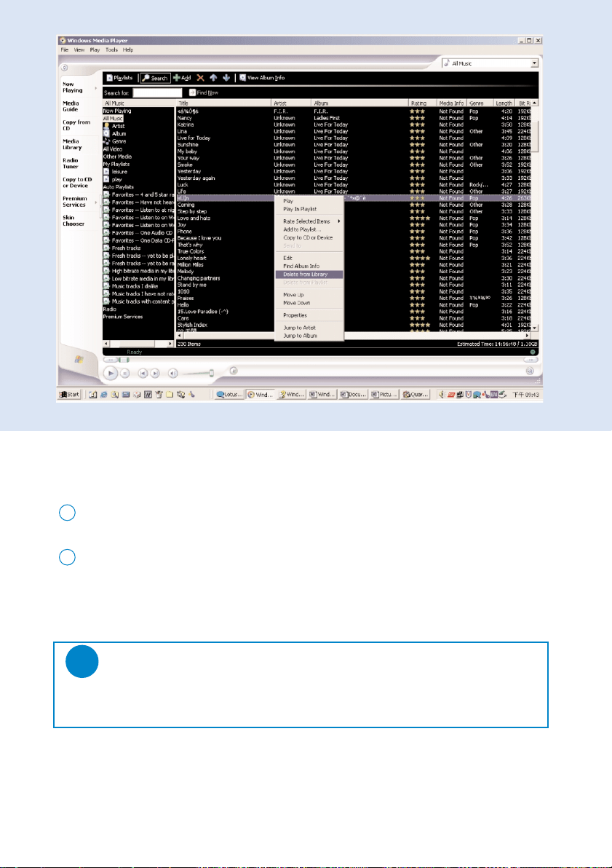The image size is (612, 868).
Task: Click the orange X delete icon
Action: click(200, 78)
